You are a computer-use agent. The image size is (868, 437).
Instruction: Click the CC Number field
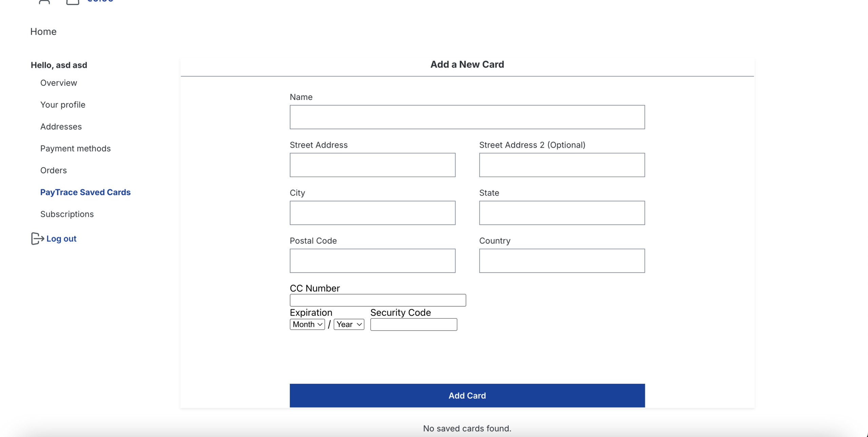point(378,300)
